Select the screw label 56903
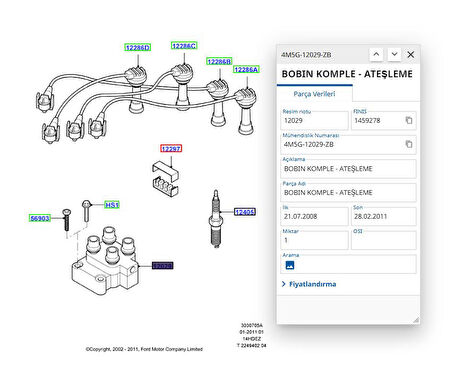This screenshot has height=384, width=452. point(40,218)
